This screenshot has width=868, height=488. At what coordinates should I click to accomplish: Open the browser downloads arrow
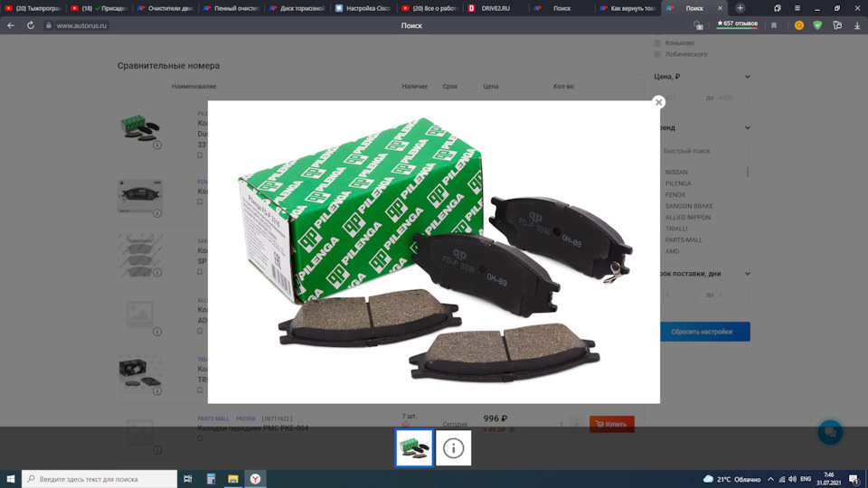point(857,25)
